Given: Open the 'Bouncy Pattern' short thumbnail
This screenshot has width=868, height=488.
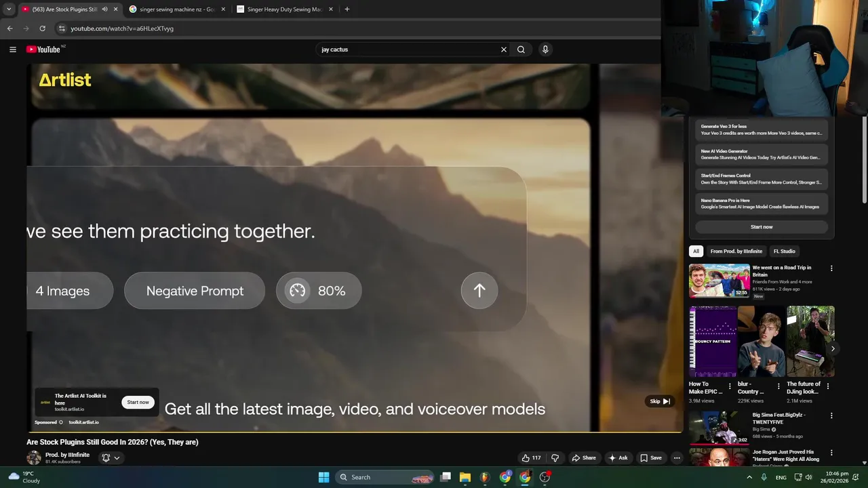Looking at the screenshot, I should pos(713,342).
